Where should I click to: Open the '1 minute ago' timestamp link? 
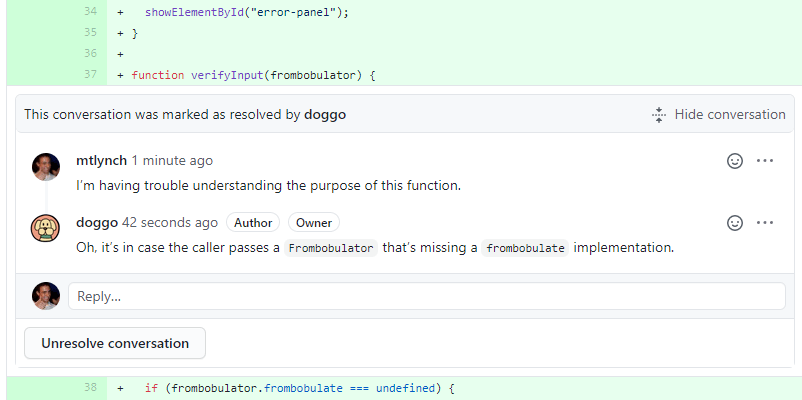pos(172,161)
